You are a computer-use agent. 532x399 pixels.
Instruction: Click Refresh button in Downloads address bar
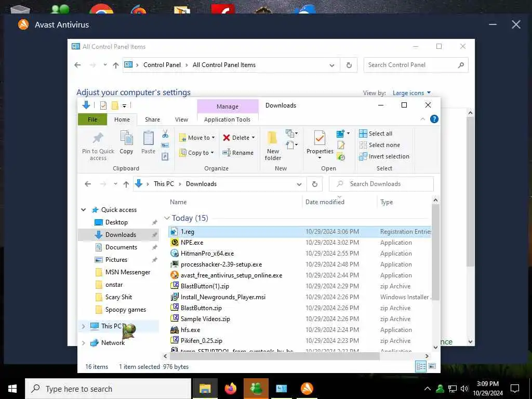coord(314,184)
